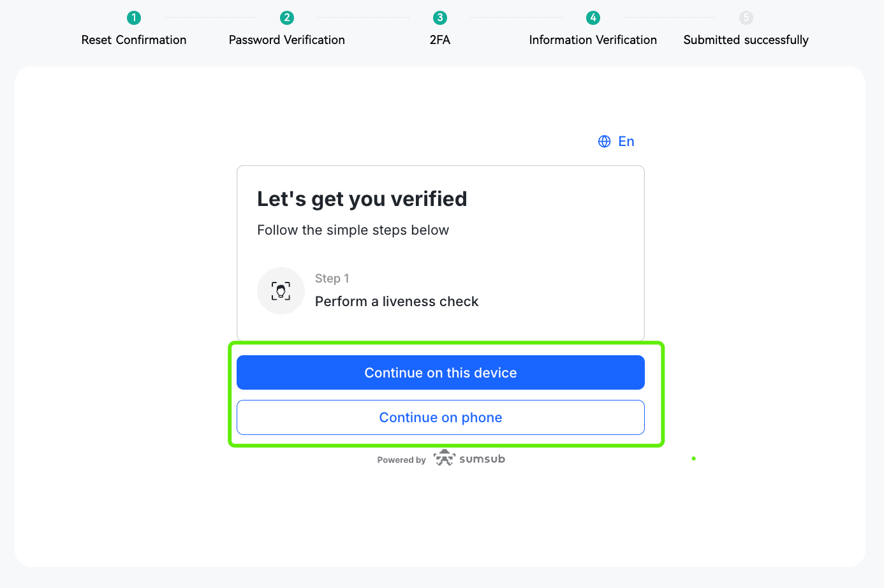Click the Reset Confirmation step label

[134, 40]
